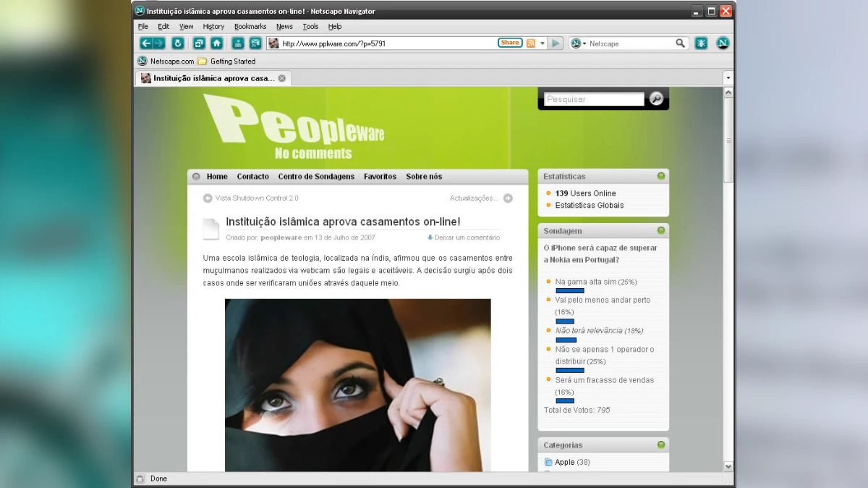The width and height of the screenshot is (868, 488).
Task: Click the Share button in address bar
Action: point(510,43)
